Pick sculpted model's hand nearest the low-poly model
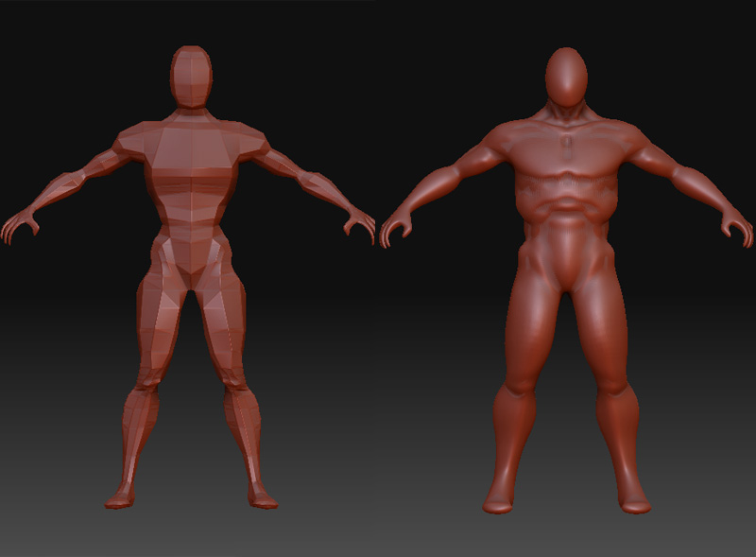Screen dimensions: 756x557 (x=396, y=227)
